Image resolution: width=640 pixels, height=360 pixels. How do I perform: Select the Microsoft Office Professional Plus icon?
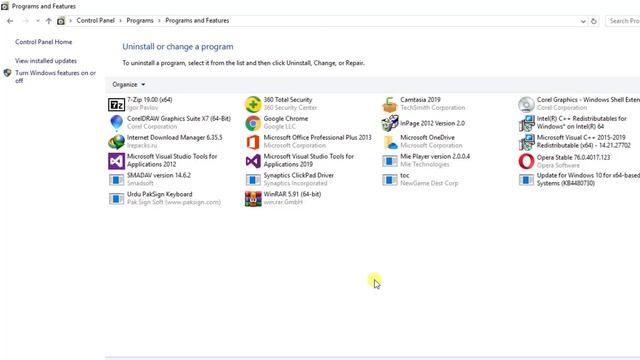click(x=253, y=142)
